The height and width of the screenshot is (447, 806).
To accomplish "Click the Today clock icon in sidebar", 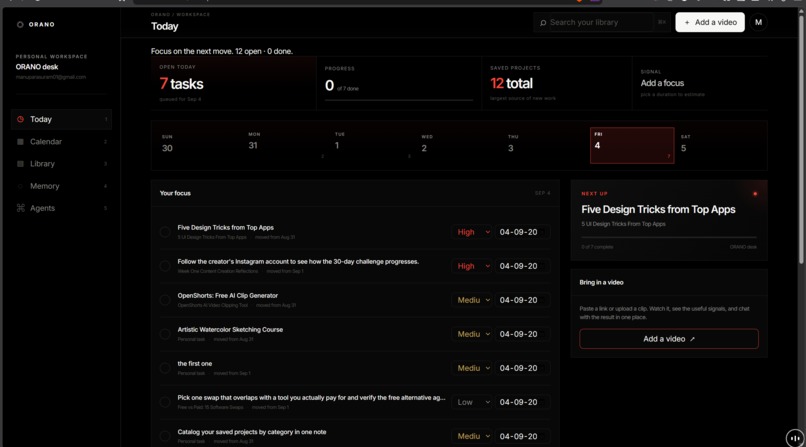I will (21, 119).
